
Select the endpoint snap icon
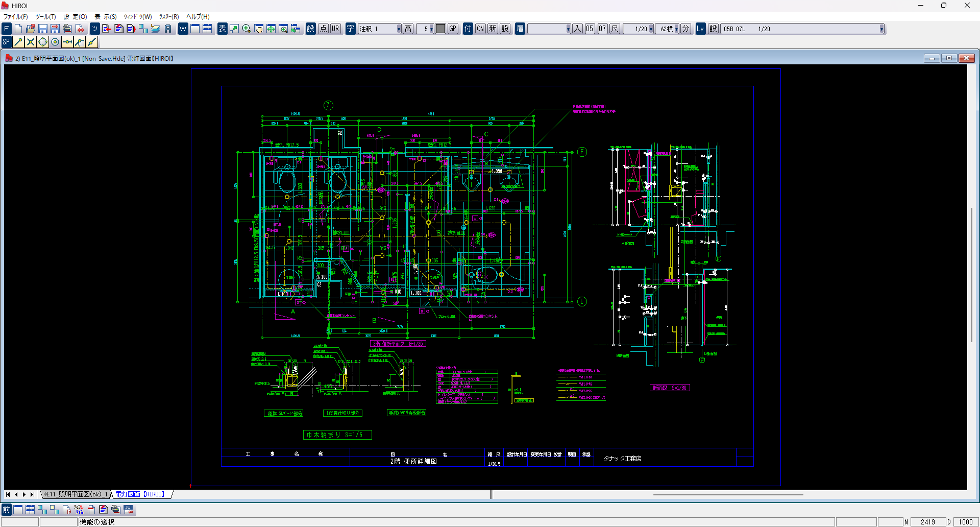(18, 42)
